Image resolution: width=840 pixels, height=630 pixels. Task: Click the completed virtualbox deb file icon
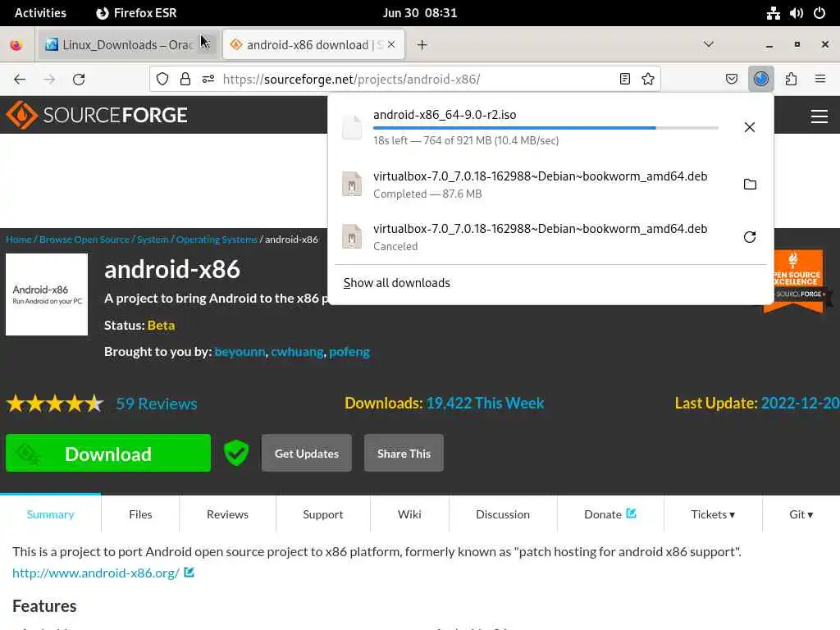pyautogui.click(x=352, y=184)
